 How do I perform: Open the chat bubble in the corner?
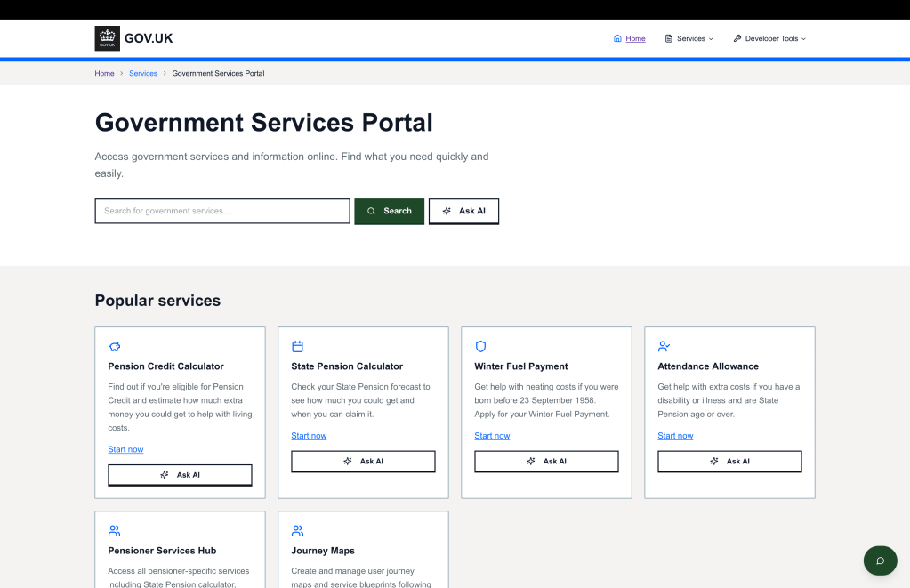click(880, 560)
